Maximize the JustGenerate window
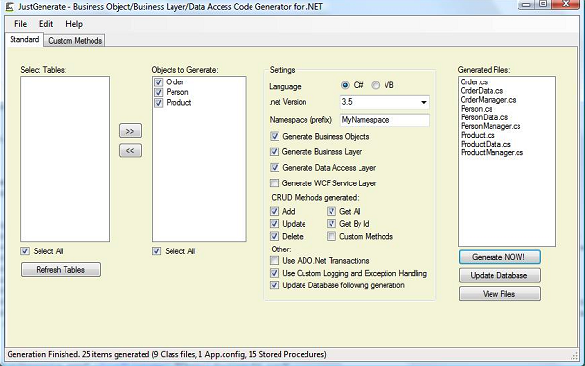The height and width of the screenshot is (366, 585). (543, 4)
